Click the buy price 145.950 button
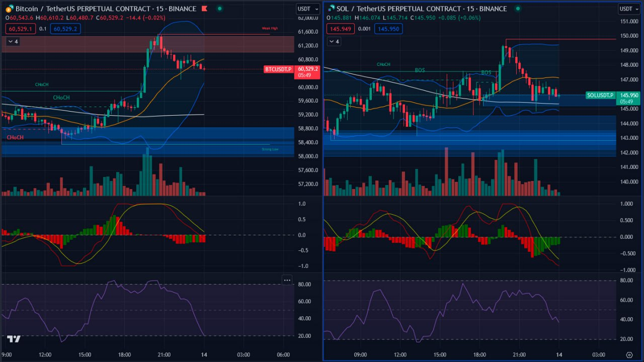 point(388,29)
